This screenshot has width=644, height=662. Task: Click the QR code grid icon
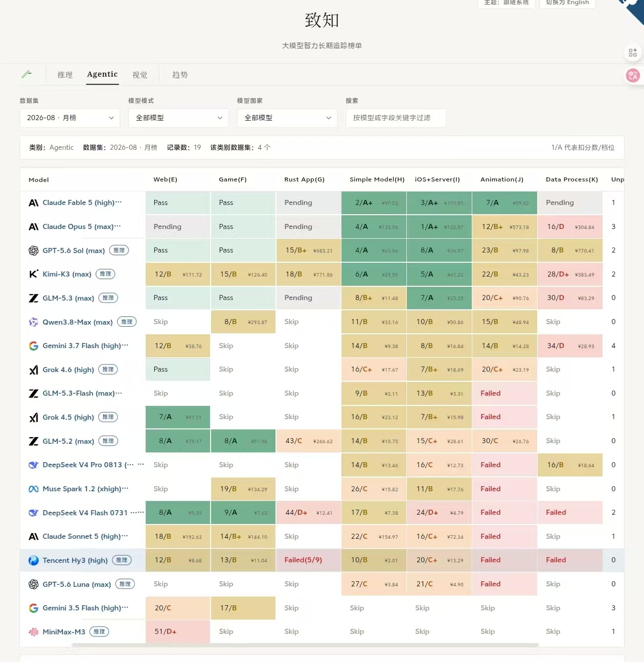point(633,53)
